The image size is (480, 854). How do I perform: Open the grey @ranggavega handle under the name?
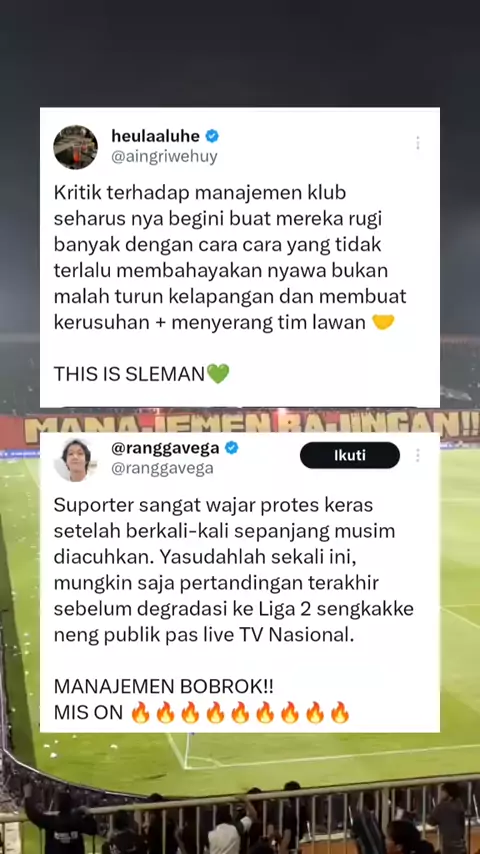(x=162, y=468)
